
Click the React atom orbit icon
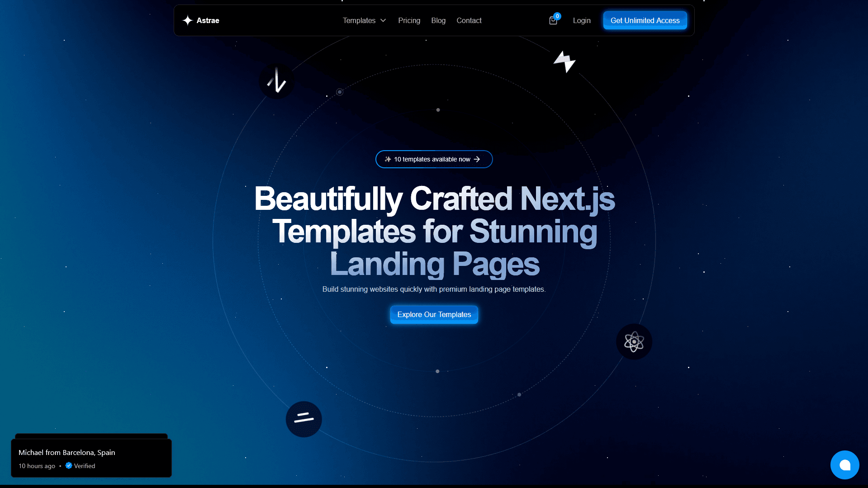click(634, 342)
